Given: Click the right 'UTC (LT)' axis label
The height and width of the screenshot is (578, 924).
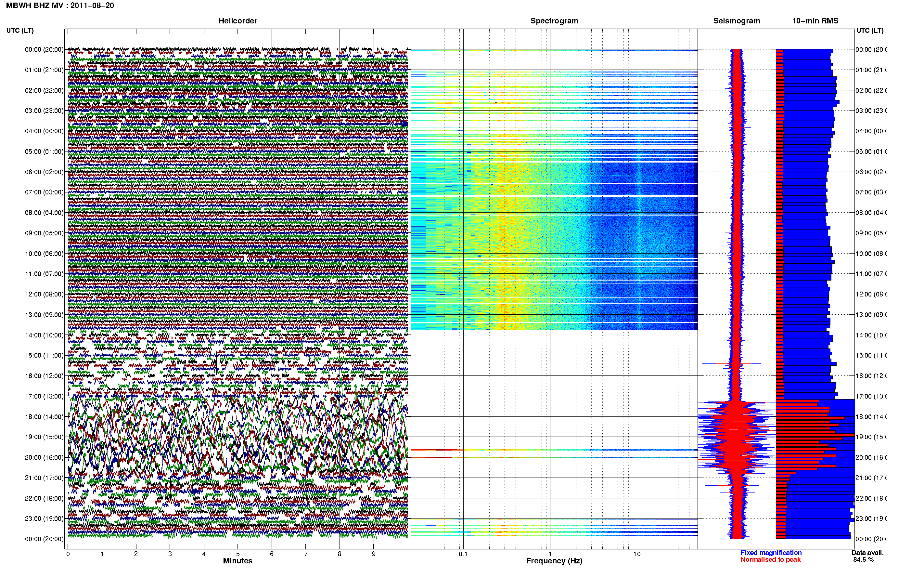Looking at the screenshot, I should 870,31.
